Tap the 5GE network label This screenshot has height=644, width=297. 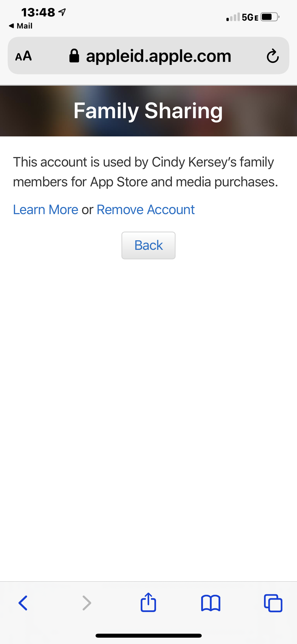[x=250, y=17]
